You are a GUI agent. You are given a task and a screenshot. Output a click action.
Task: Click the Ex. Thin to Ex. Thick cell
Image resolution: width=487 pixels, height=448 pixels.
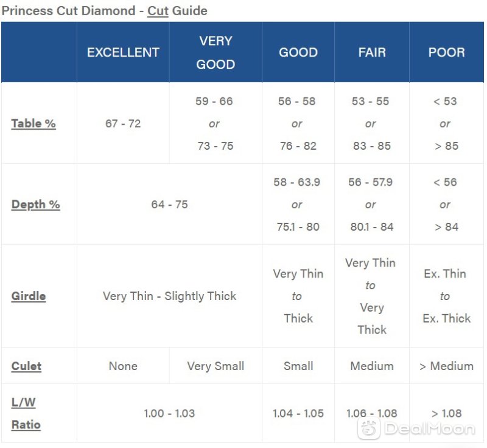[447, 296]
